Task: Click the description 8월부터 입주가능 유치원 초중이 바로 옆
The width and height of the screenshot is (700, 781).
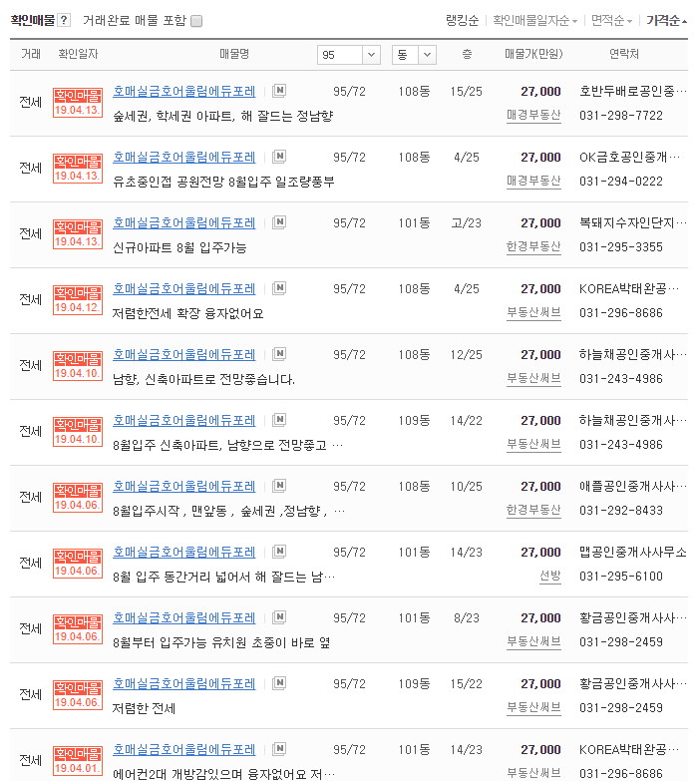Action: [221, 642]
